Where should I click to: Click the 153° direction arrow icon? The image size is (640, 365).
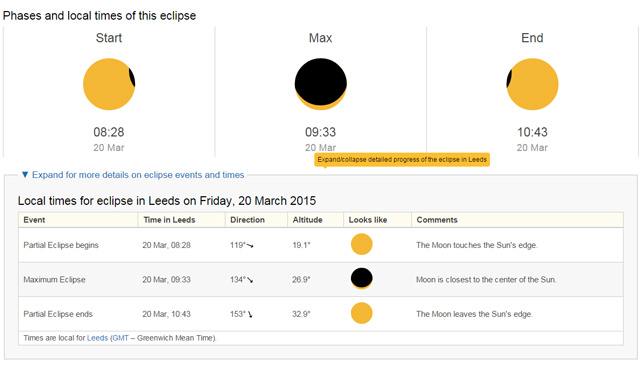point(250,314)
